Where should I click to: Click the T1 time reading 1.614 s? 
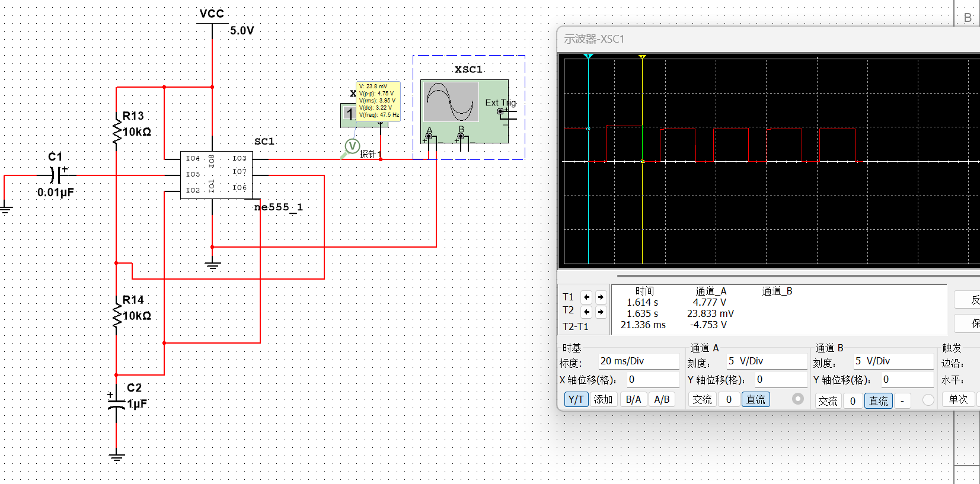[643, 303]
